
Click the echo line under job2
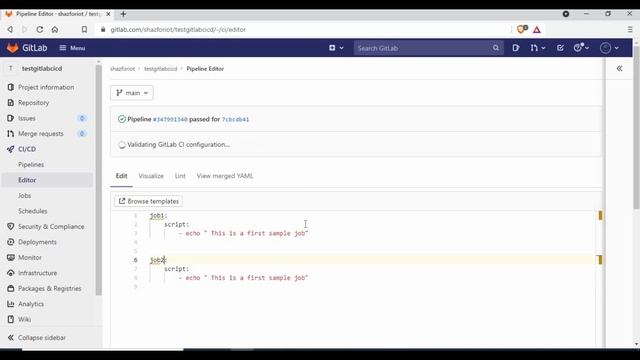[243, 278]
